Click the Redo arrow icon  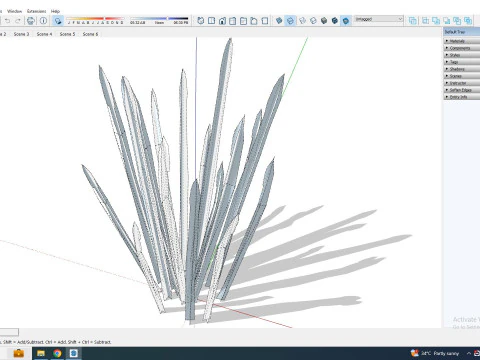[18, 21]
